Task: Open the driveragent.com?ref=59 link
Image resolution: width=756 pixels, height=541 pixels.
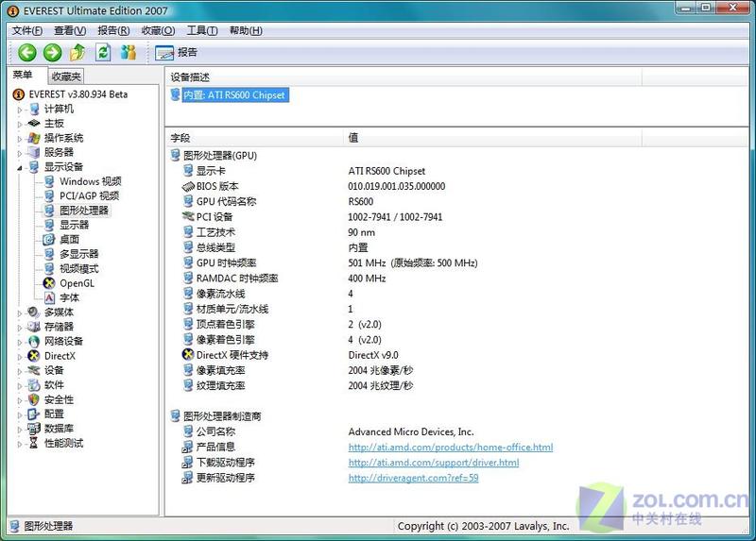Action: coord(413,478)
